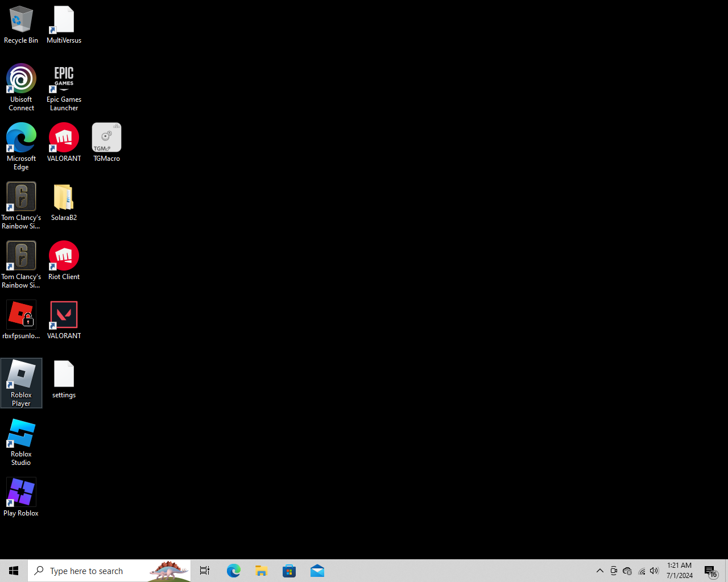
Task: Open the Wi-Fi network flyout
Action: 642,571
